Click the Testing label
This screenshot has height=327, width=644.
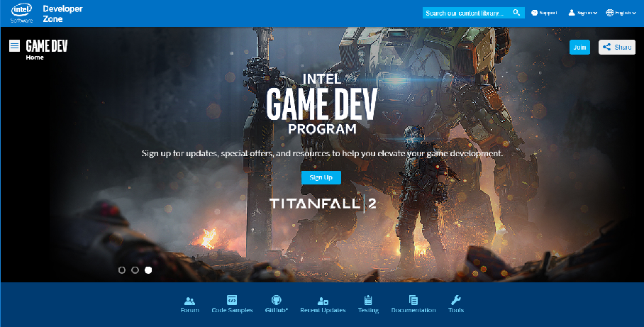click(368, 310)
